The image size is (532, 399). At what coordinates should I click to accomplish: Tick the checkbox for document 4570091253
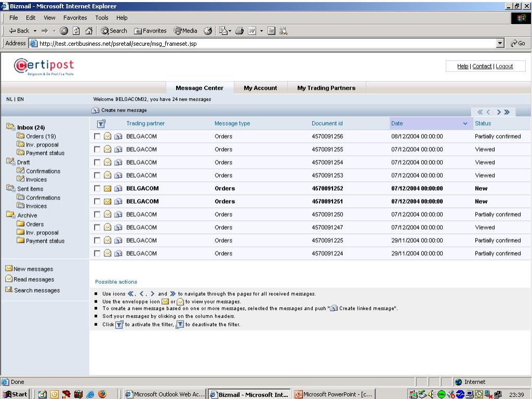(x=97, y=176)
